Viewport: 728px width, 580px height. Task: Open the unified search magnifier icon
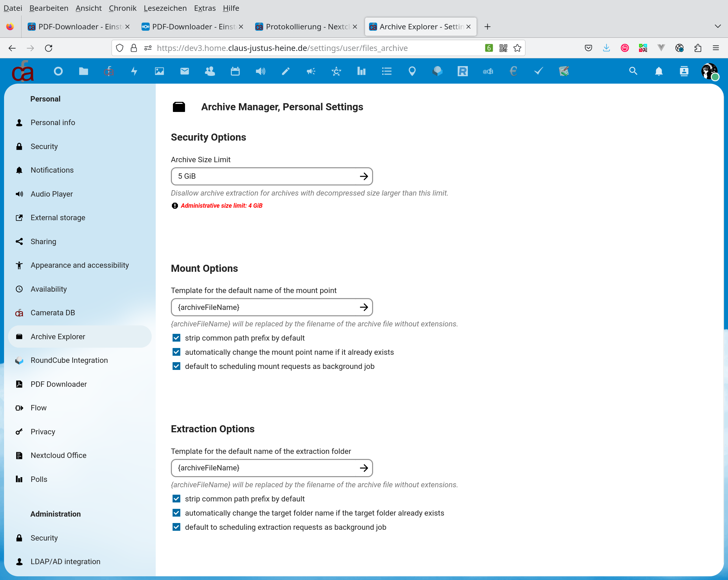633,71
